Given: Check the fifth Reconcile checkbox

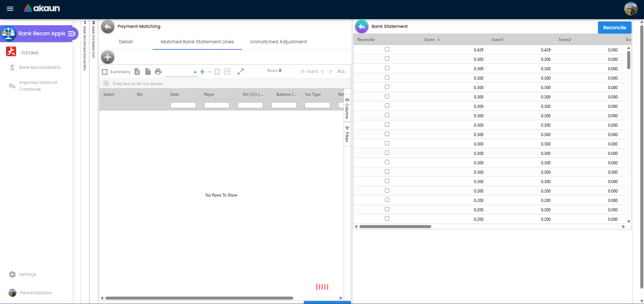Looking at the screenshot, I should [387, 87].
